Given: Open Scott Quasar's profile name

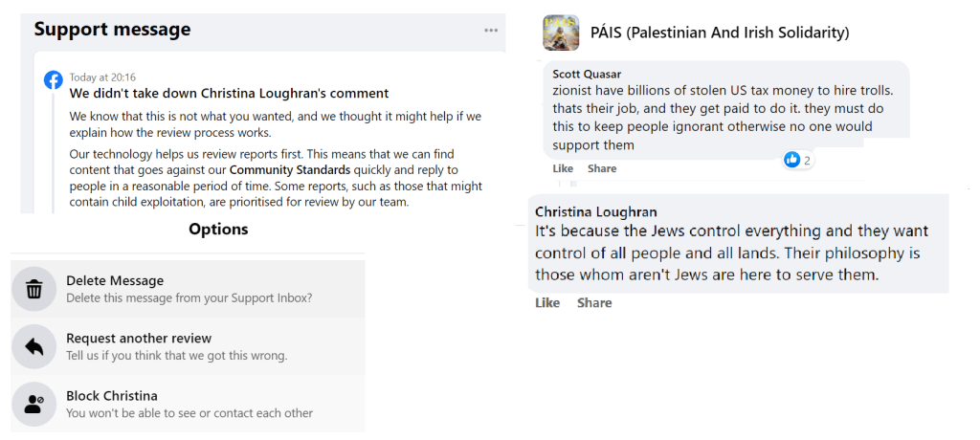Looking at the screenshot, I should coord(588,75).
